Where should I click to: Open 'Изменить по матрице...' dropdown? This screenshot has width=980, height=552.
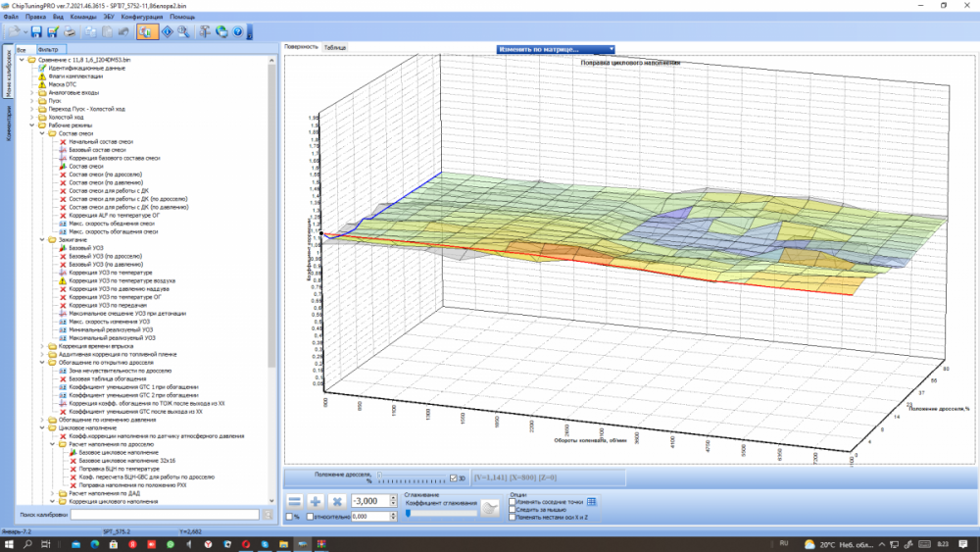pos(556,49)
